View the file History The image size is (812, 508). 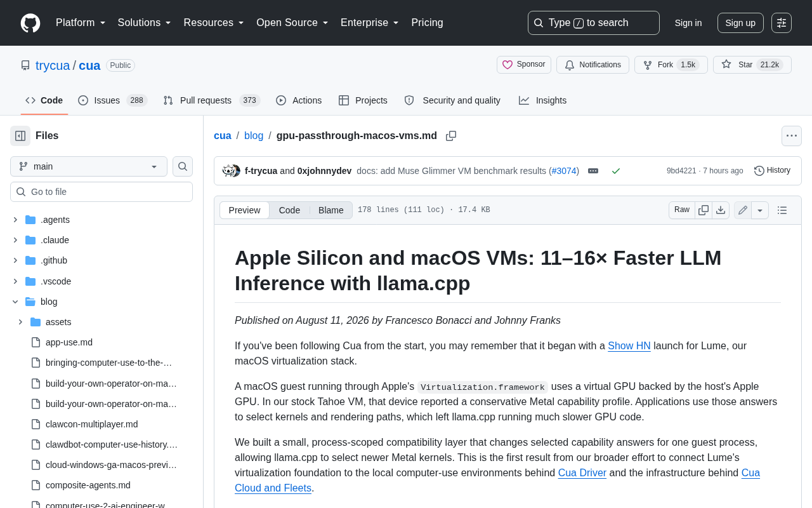(772, 170)
